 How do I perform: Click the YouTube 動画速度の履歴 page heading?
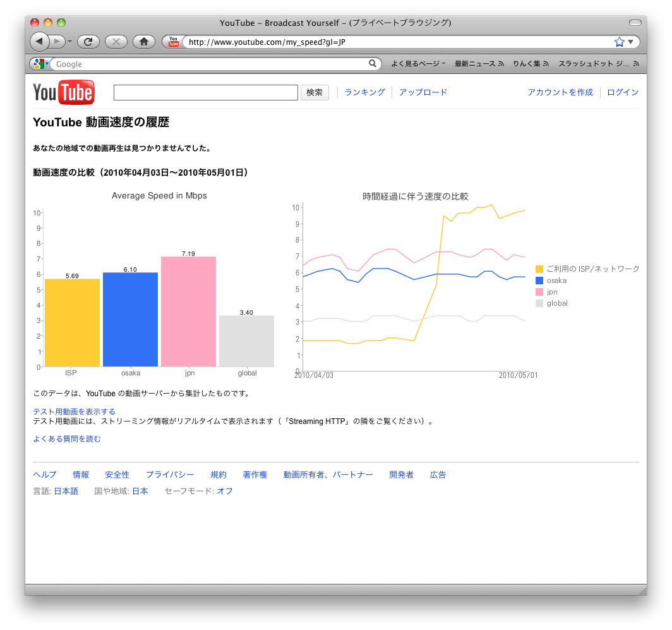click(x=101, y=122)
